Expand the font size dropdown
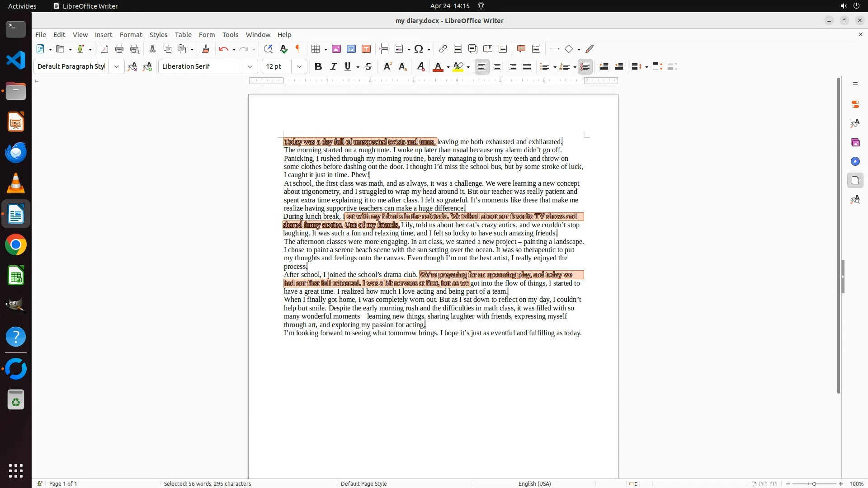868x488 pixels. pyautogui.click(x=299, y=66)
